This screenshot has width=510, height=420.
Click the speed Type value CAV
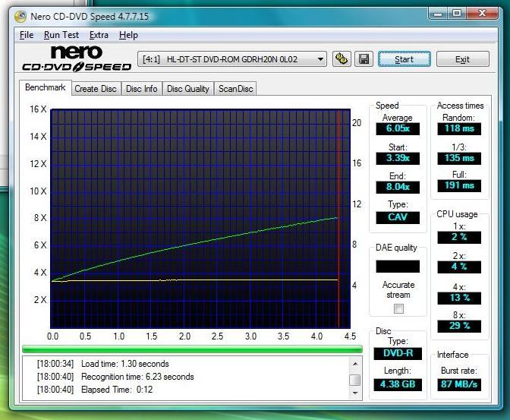398,217
